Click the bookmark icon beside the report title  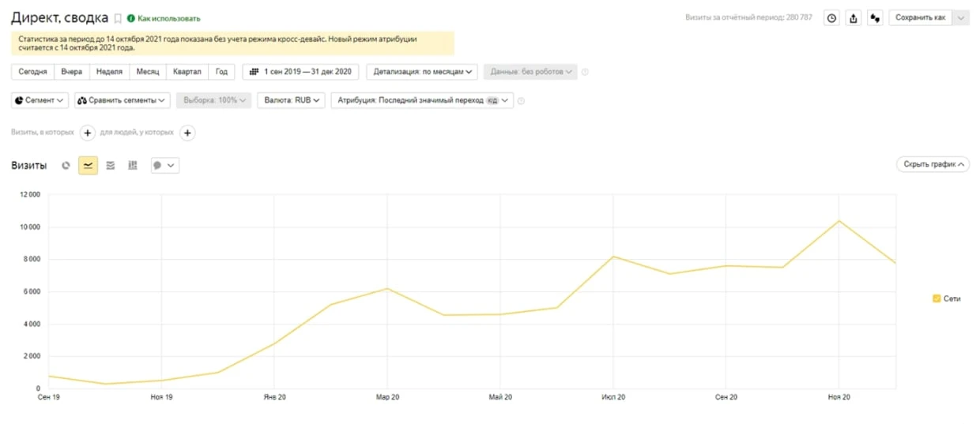[x=118, y=18]
